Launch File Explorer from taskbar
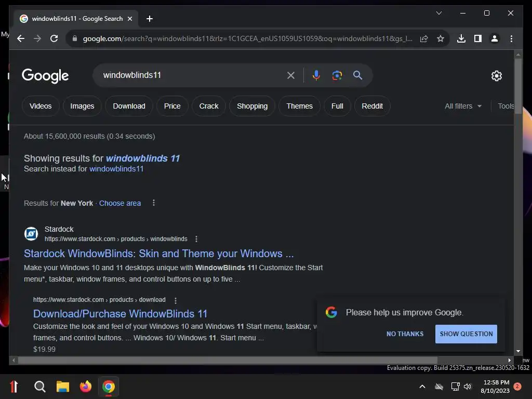The width and height of the screenshot is (532, 399). 63,387
